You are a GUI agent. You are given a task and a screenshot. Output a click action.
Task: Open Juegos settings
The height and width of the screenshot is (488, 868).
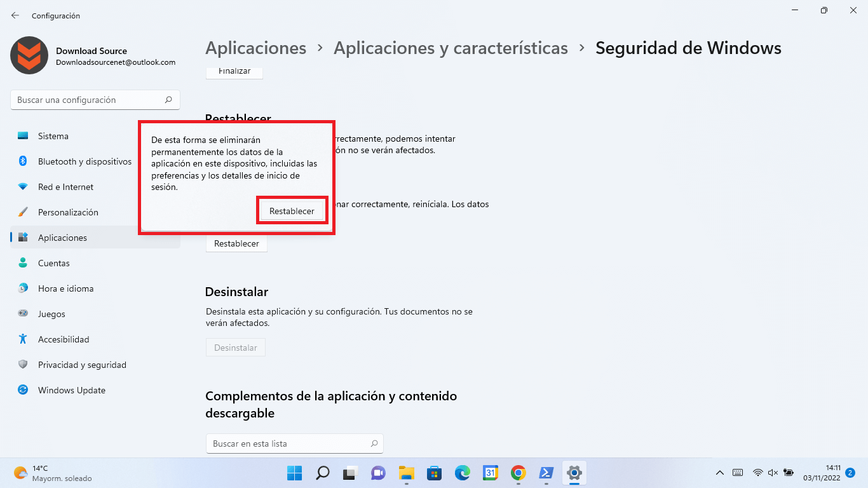95,314
